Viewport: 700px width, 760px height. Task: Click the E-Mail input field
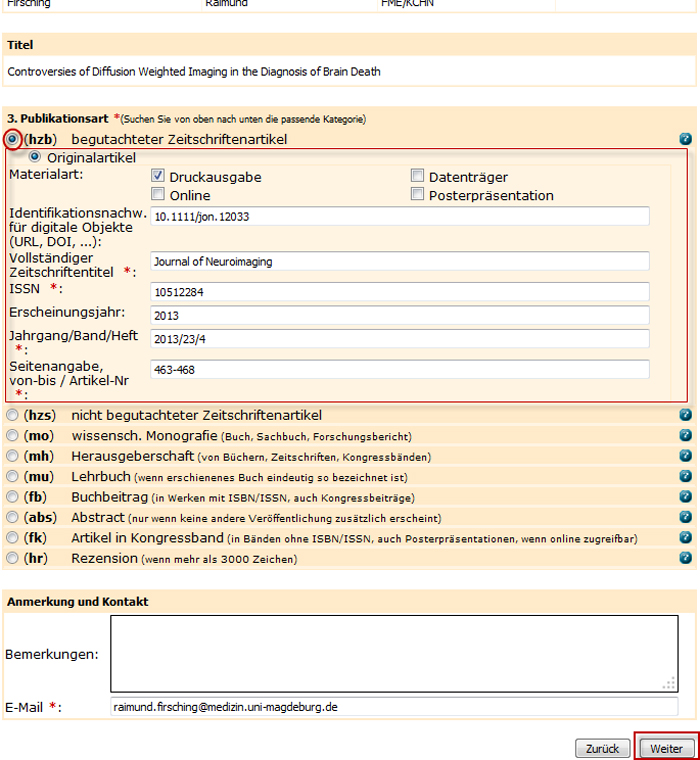394,707
